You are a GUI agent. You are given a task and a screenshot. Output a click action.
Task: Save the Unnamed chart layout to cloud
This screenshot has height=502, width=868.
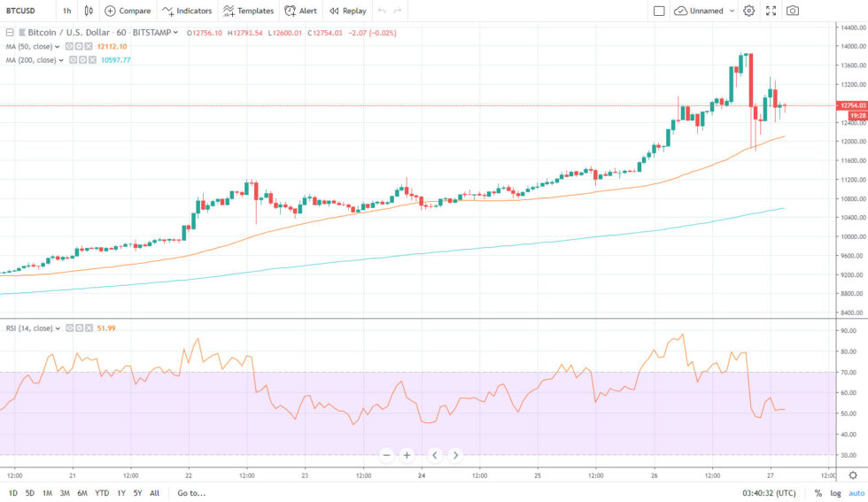699,11
